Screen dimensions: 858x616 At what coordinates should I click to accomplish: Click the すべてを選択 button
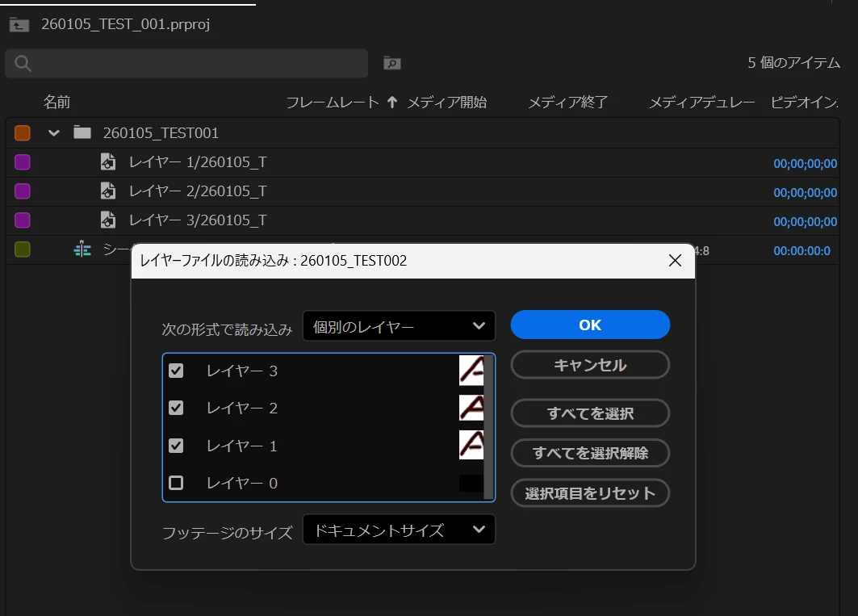click(x=590, y=413)
